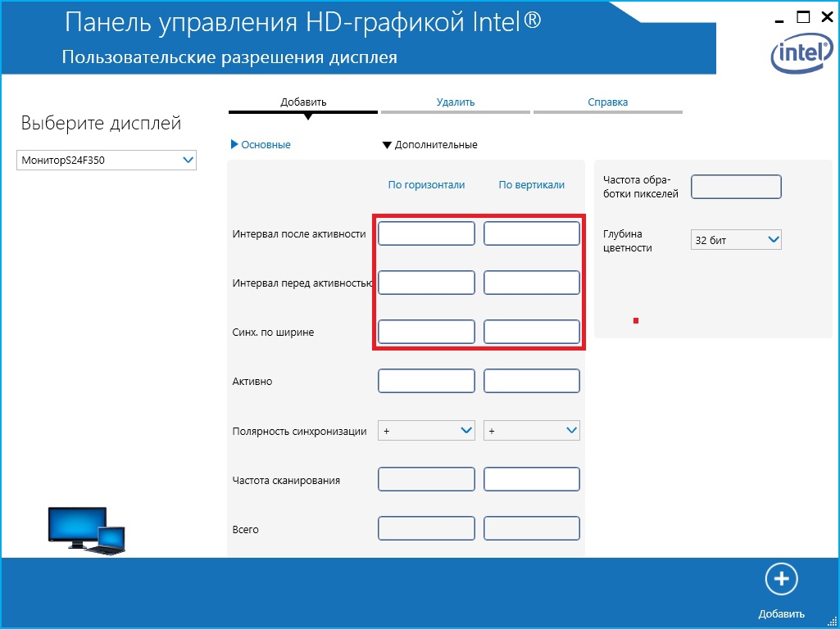840x629 pixels.
Task: Click the Выберите дисплей heading
Action: 102,124
